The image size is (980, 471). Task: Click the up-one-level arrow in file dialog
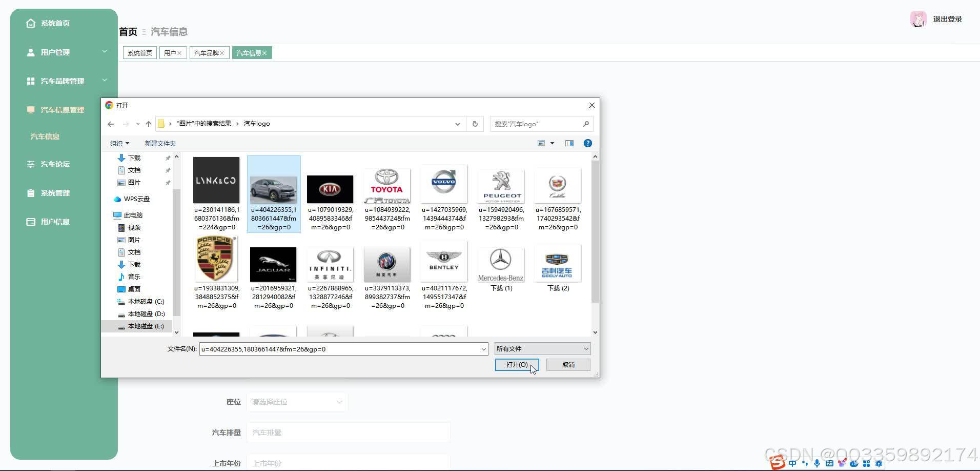149,124
